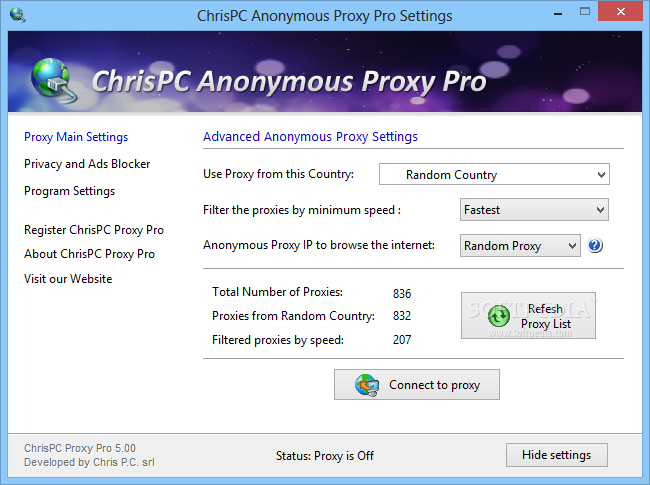Go to Program Settings section

(69, 191)
